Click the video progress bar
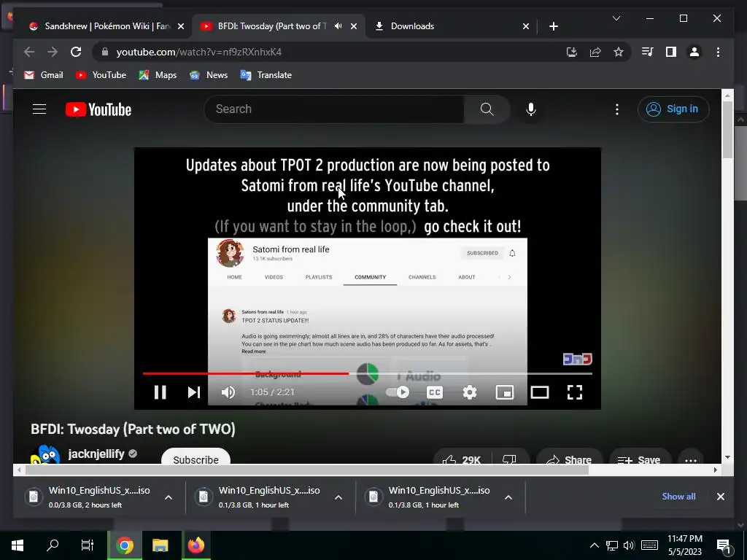 (368, 374)
